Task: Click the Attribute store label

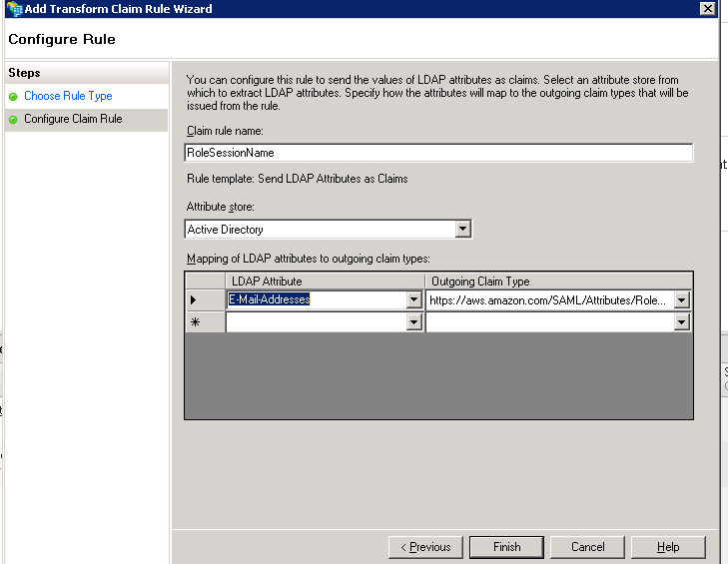Action: coord(221,207)
